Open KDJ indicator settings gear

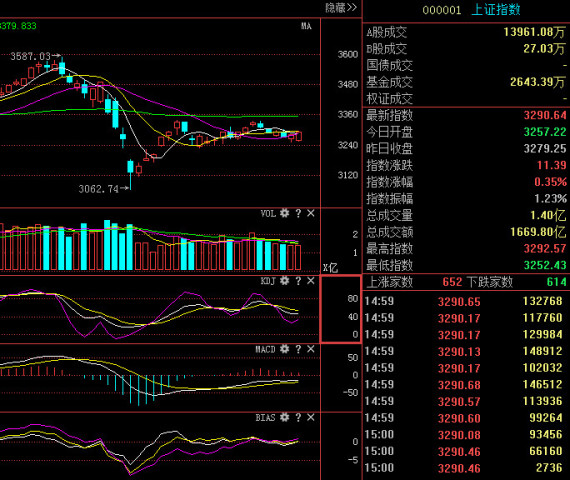[x=285, y=281]
